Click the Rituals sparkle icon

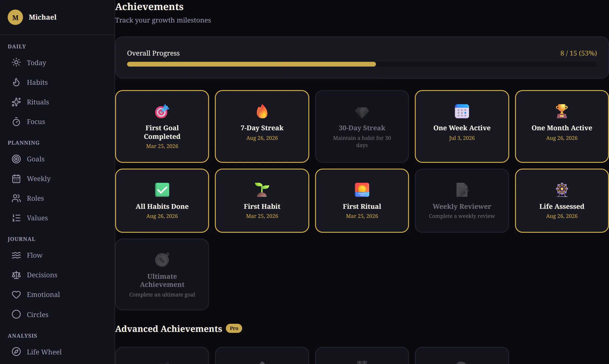(x=16, y=102)
